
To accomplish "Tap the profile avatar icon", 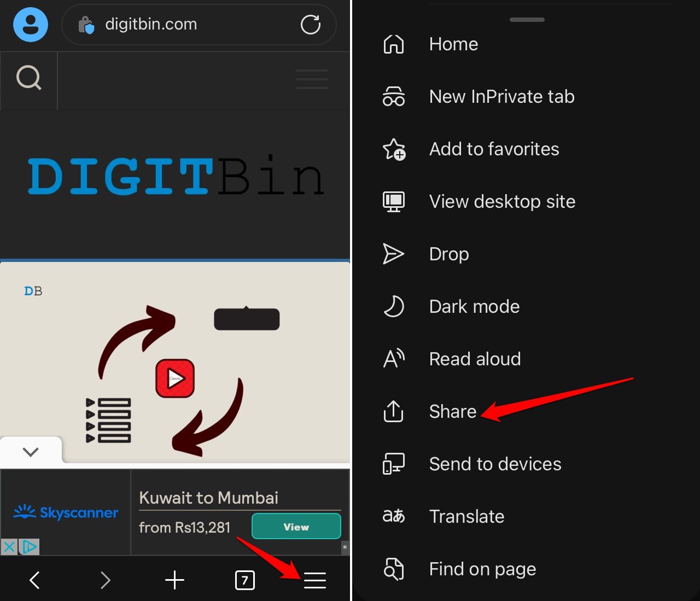I will click(31, 25).
